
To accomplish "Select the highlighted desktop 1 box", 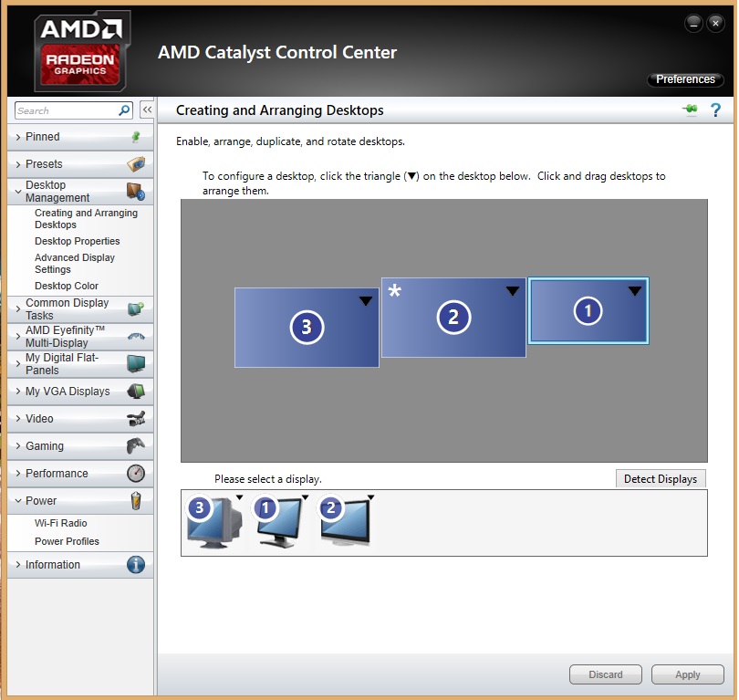I will 588,310.
